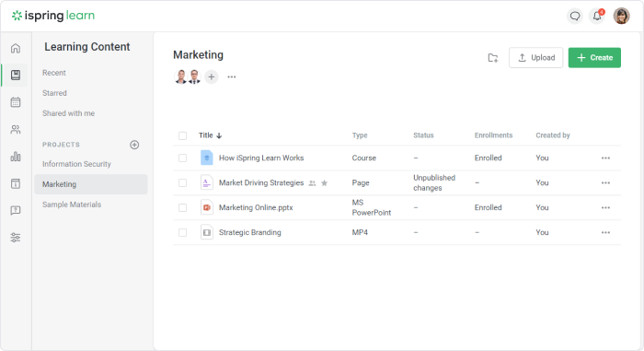Click the Created by column header

coord(552,135)
